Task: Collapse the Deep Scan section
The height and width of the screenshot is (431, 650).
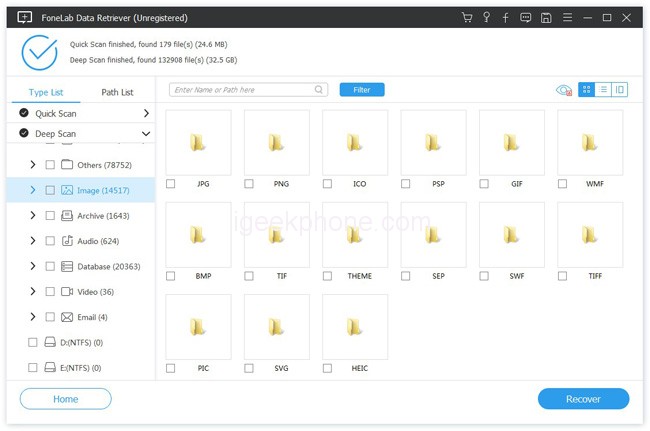Action: pos(146,134)
